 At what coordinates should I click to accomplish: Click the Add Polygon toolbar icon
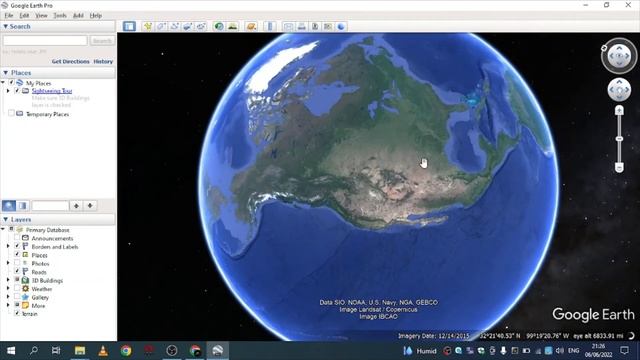click(161, 27)
